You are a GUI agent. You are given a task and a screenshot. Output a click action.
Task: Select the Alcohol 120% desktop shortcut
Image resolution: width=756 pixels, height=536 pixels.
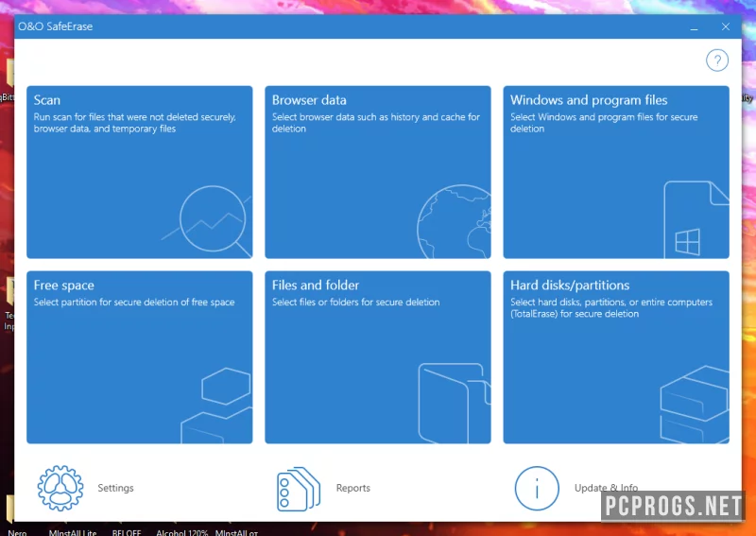click(x=181, y=532)
